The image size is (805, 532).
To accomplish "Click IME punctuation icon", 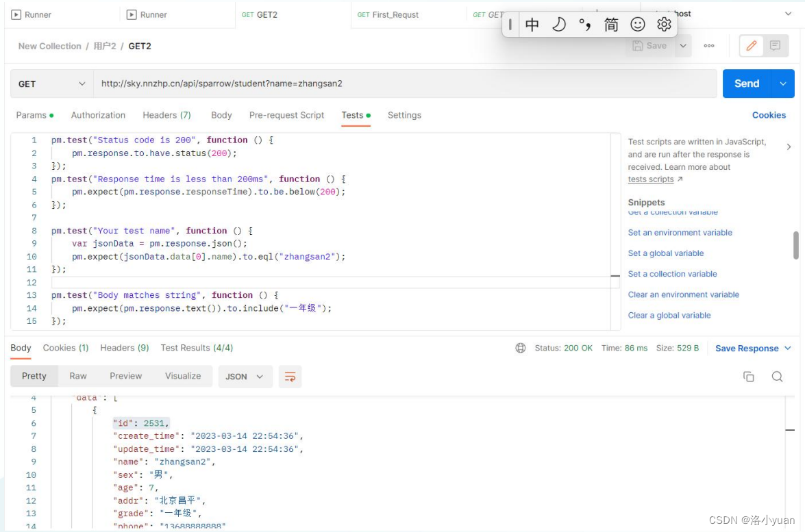I will [x=585, y=24].
